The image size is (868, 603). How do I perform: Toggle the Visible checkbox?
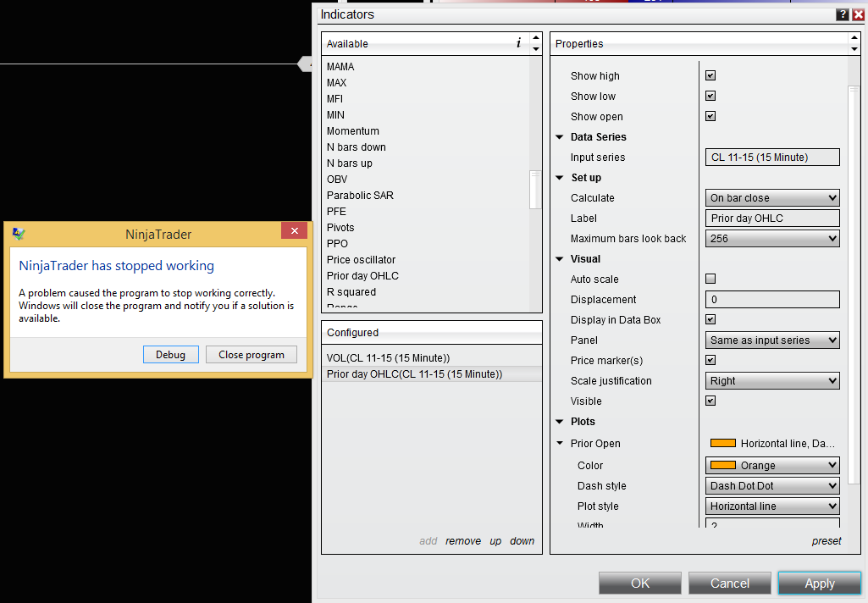pyautogui.click(x=710, y=401)
